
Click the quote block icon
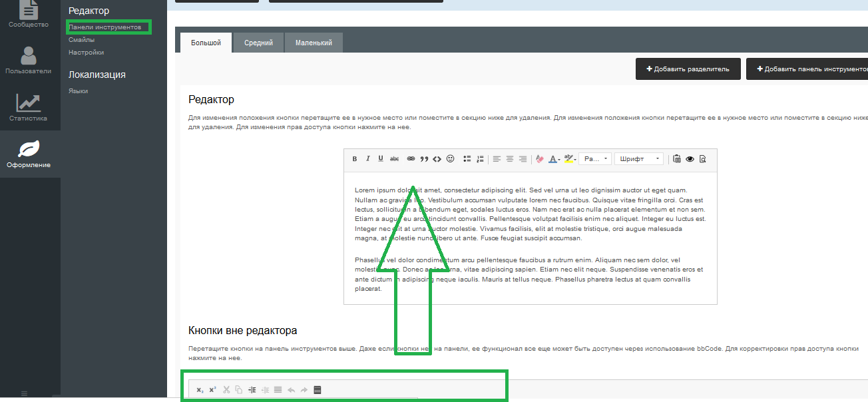click(x=424, y=159)
